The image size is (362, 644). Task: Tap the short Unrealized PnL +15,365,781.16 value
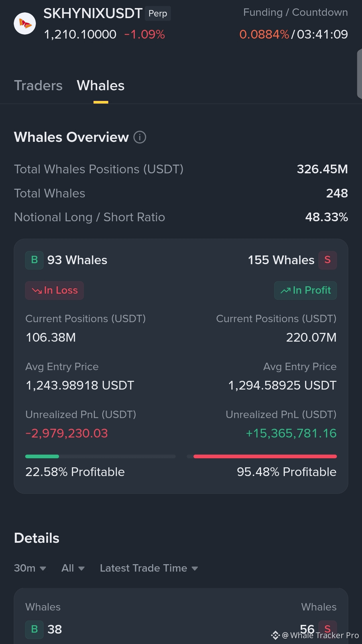pos(291,433)
